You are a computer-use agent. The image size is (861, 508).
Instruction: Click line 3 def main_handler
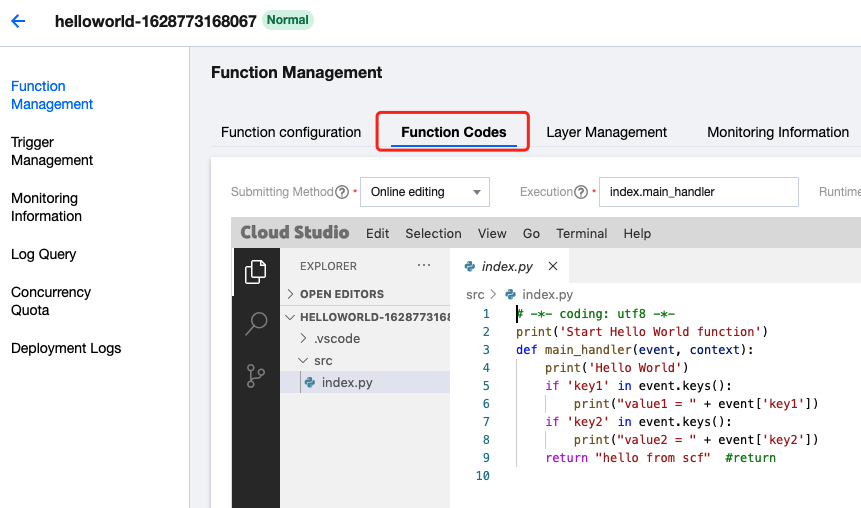click(635, 350)
